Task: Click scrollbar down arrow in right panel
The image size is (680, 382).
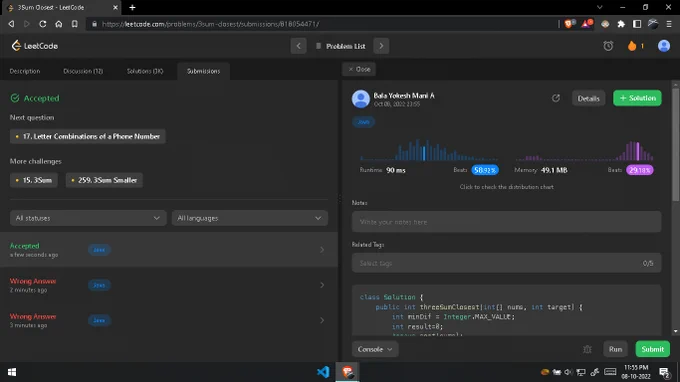Action: 675,331
